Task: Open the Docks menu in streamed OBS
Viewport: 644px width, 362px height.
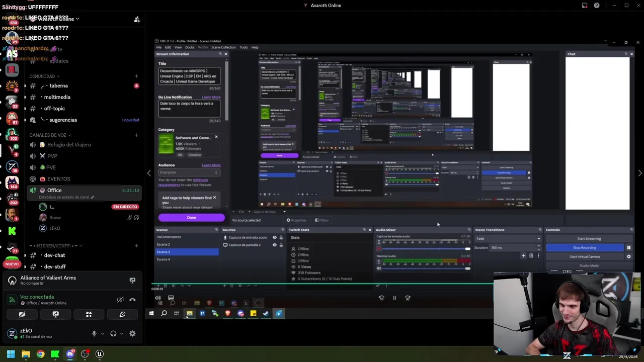Action: tap(189, 47)
